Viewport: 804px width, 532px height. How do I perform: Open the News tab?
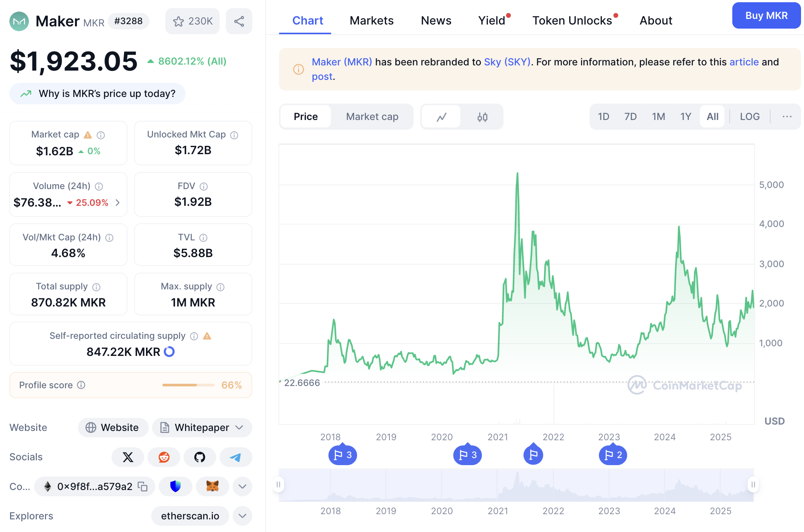tap(436, 20)
